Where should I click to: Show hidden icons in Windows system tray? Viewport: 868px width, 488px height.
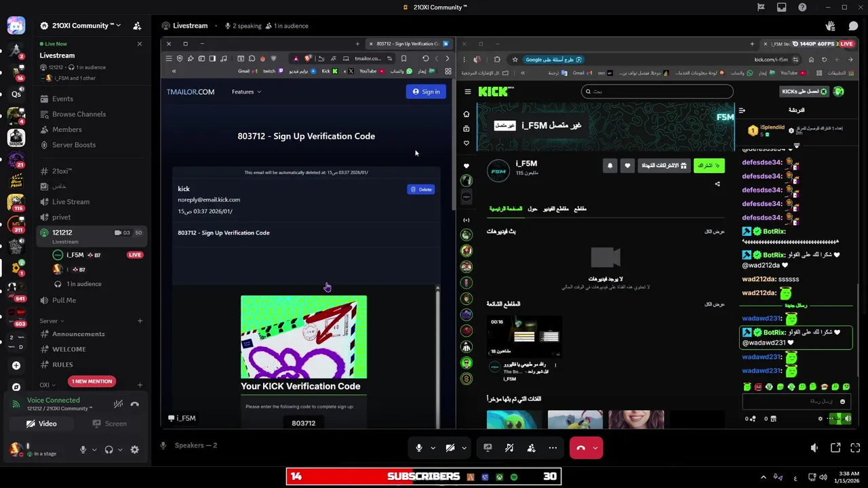click(x=764, y=476)
